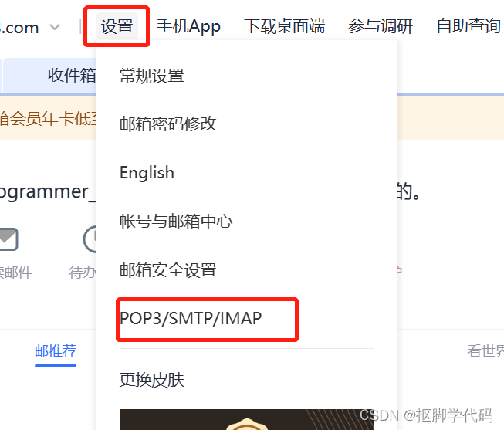Choose 更换皮肤 change skin option
The height and width of the screenshot is (430, 504).
click(x=152, y=380)
